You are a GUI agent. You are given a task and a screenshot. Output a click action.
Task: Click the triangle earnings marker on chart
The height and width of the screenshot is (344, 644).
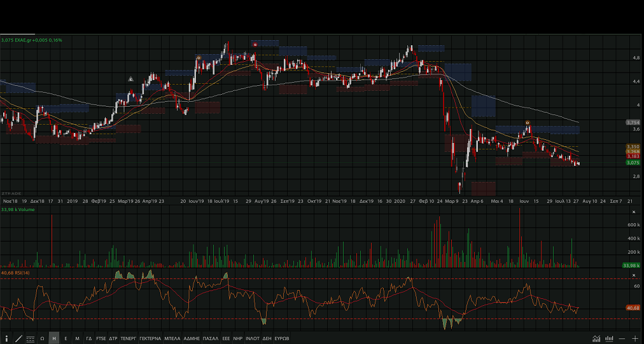point(130,79)
